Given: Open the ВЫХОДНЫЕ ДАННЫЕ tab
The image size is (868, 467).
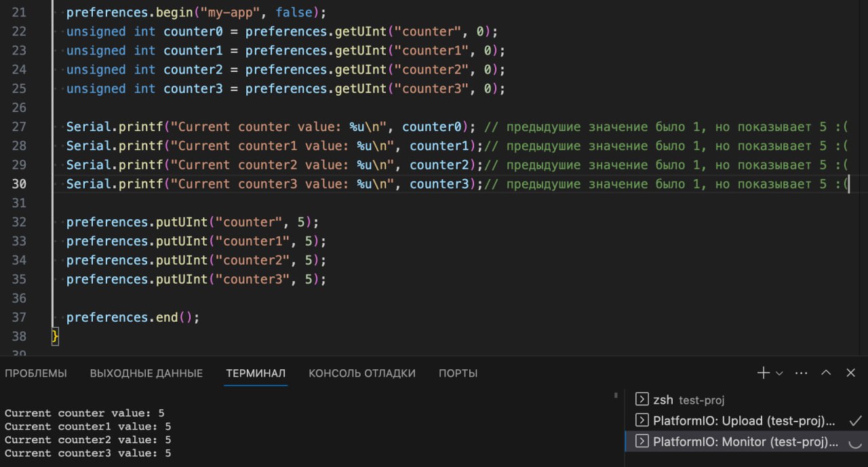Looking at the screenshot, I should pos(146,373).
